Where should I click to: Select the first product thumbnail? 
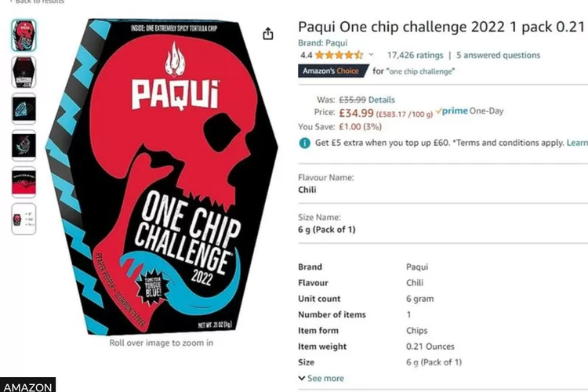click(x=24, y=35)
